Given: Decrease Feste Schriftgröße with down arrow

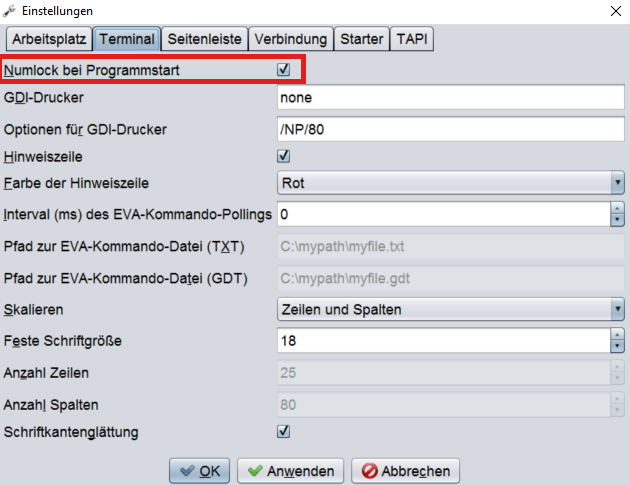Looking at the screenshot, I should click(x=617, y=347).
